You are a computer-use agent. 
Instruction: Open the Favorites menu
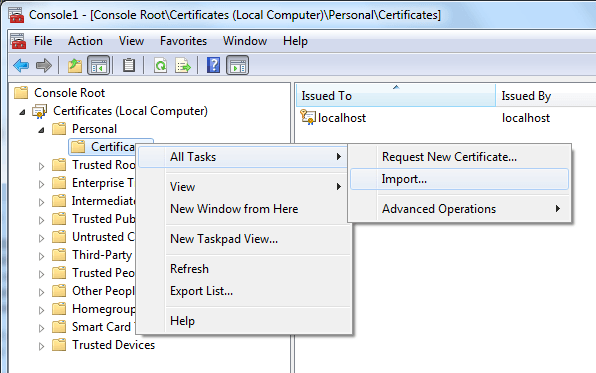coord(183,41)
